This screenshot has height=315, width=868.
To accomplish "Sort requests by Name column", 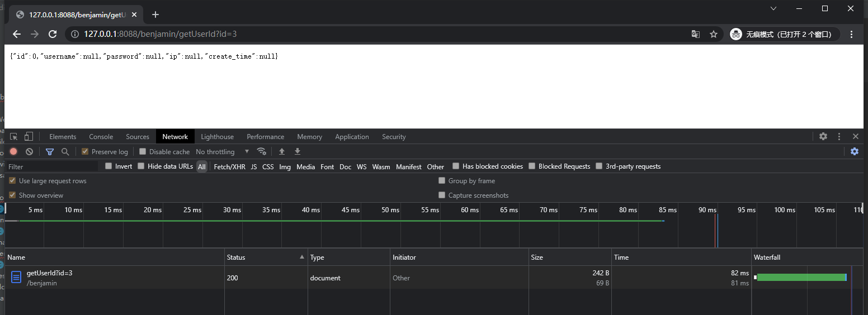I will [115, 257].
